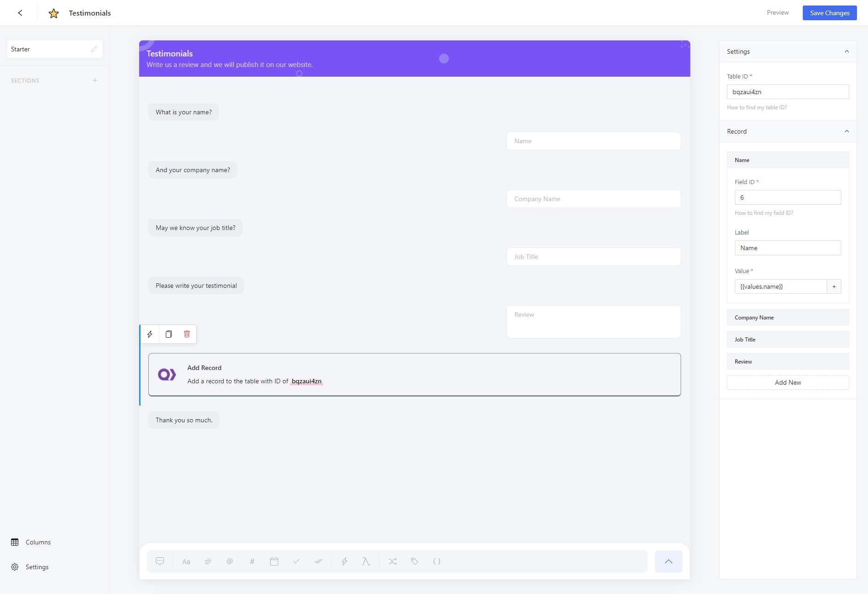This screenshot has width=868, height=594.
Task: Click the Save Changes button
Action: [830, 13]
